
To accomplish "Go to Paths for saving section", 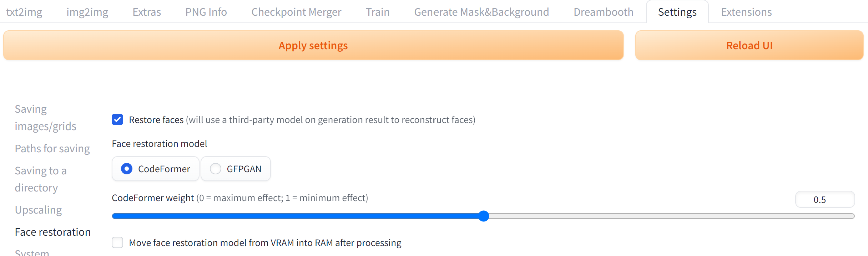I will click(x=52, y=148).
